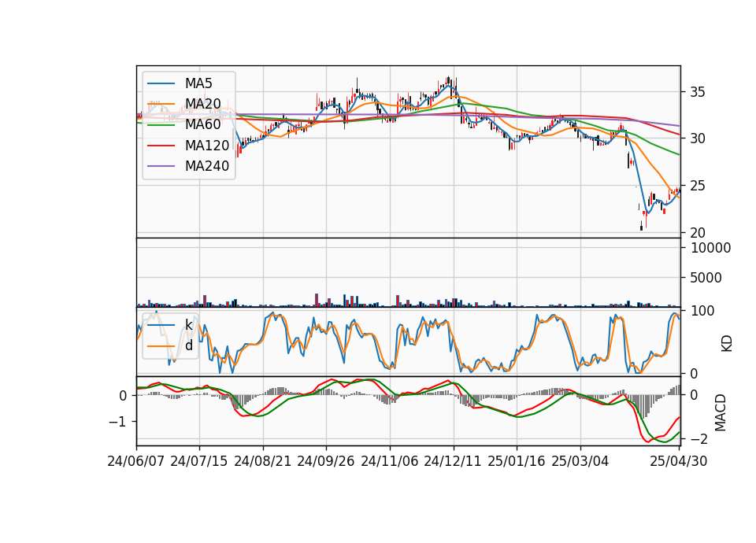
Task: Click the price axis value 30
Action: [x=698, y=139]
